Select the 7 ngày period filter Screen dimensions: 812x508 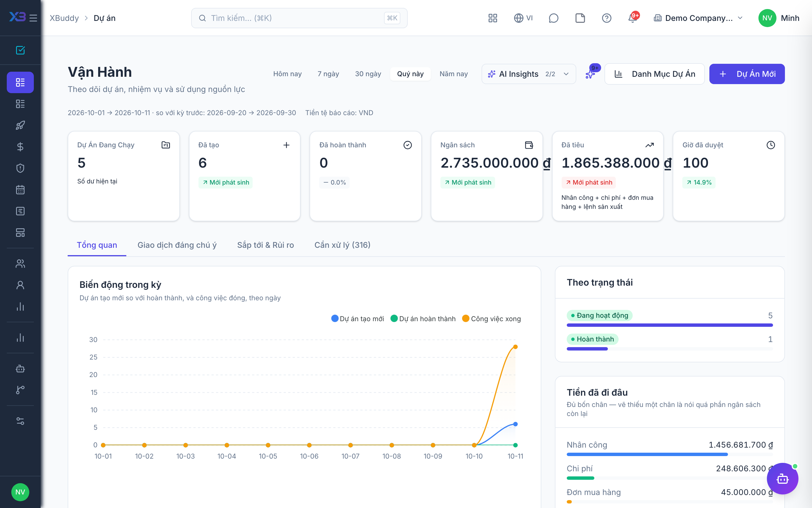click(x=328, y=74)
